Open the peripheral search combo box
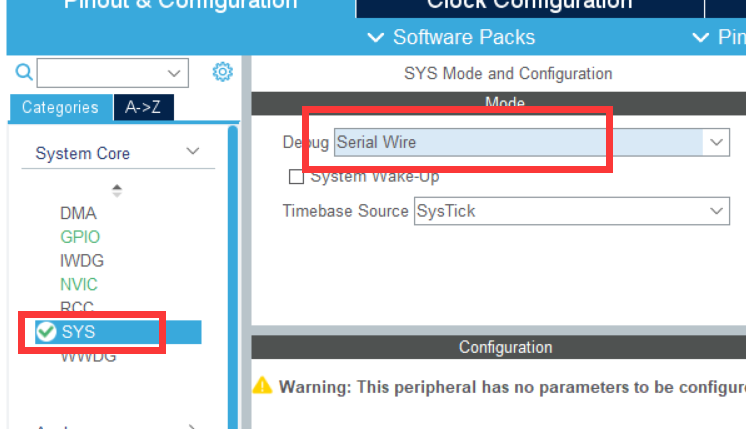This screenshot has width=746, height=429. pyautogui.click(x=113, y=73)
